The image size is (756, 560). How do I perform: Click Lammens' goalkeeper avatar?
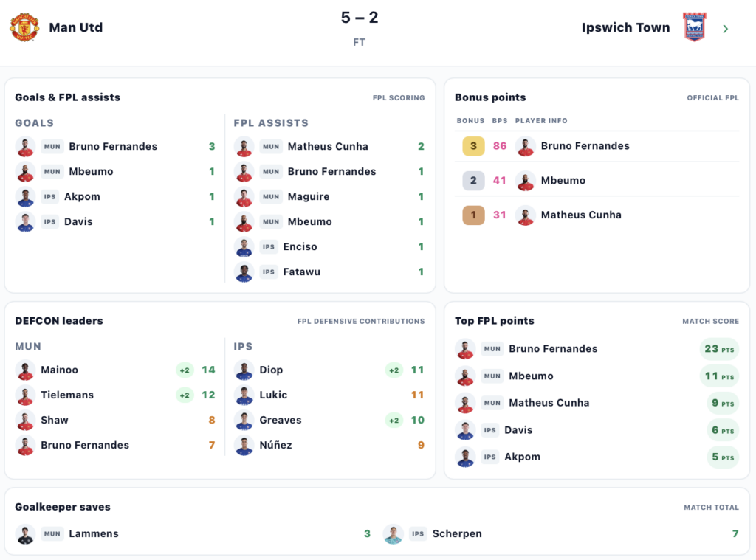coord(26,534)
